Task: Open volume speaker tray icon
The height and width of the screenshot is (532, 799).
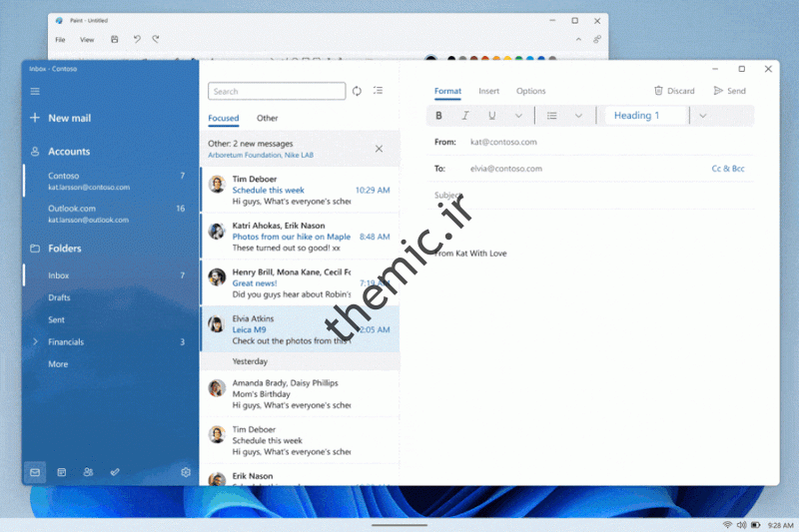Action: click(x=741, y=525)
